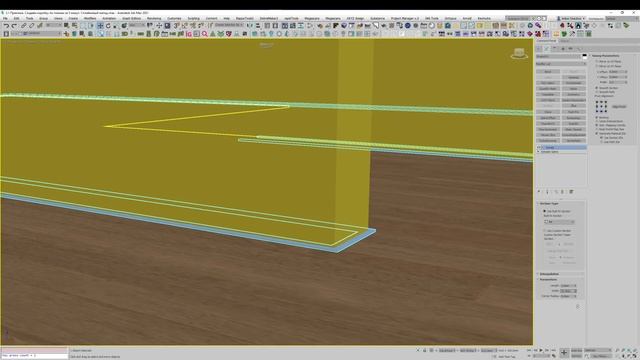Select Use Custom Section radio button

(x=544, y=231)
